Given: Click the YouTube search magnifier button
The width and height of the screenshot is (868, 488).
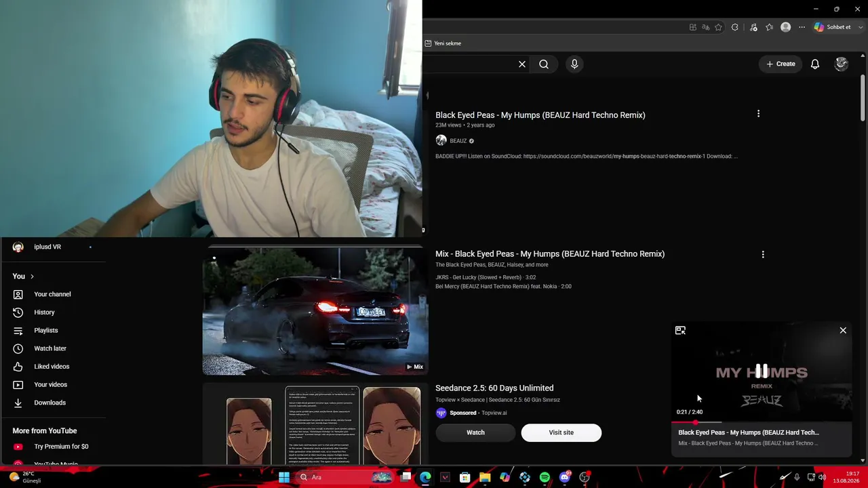Looking at the screenshot, I should click(x=544, y=64).
